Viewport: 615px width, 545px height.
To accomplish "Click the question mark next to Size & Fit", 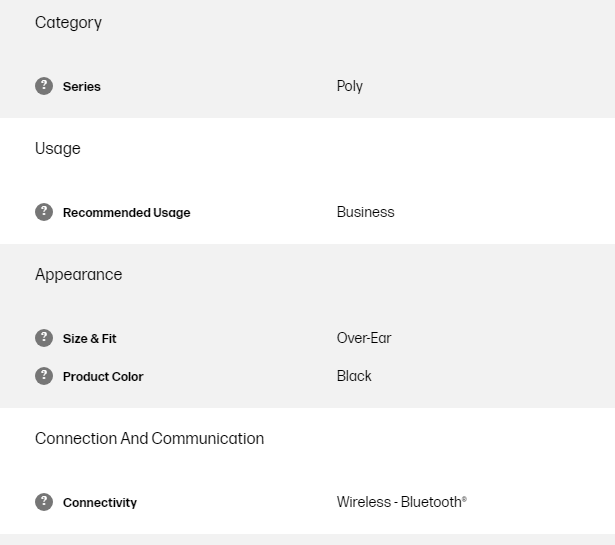I will coord(44,338).
